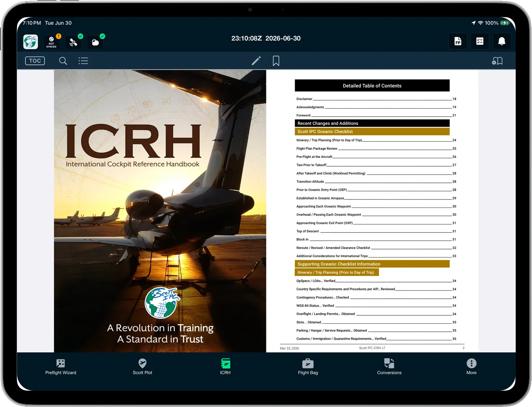
Task: Open the Foreword contents entry
Action: tap(376, 116)
